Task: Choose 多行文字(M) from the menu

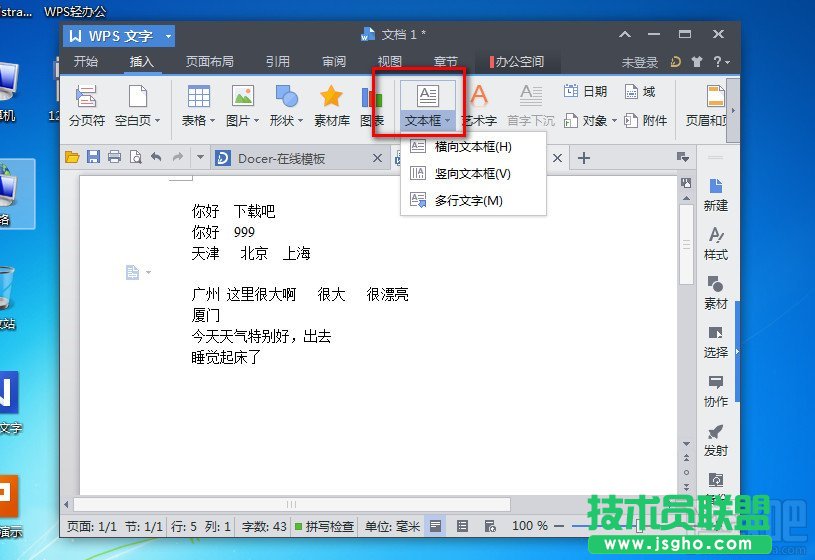Action: [x=473, y=200]
